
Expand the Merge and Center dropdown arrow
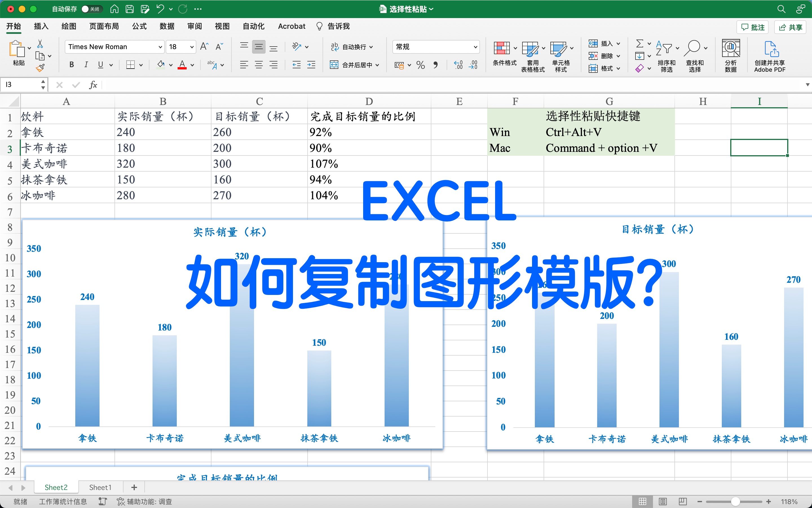(x=378, y=65)
